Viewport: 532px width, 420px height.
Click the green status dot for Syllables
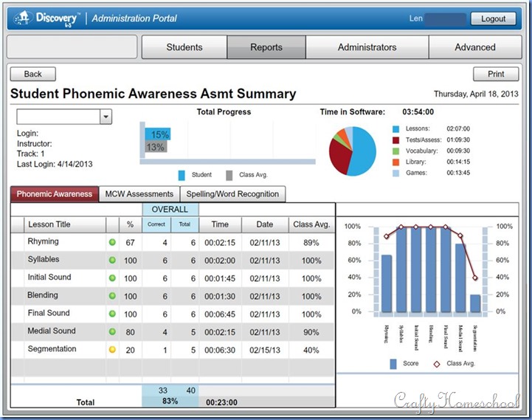click(x=113, y=261)
